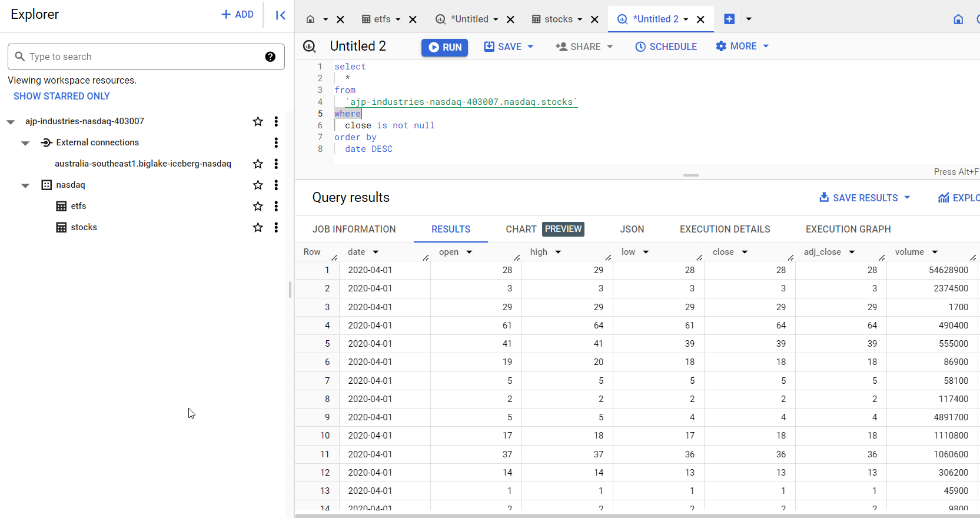Open the etfs table from Explorer
This screenshot has height=518, width=980.
click(78, 206)
